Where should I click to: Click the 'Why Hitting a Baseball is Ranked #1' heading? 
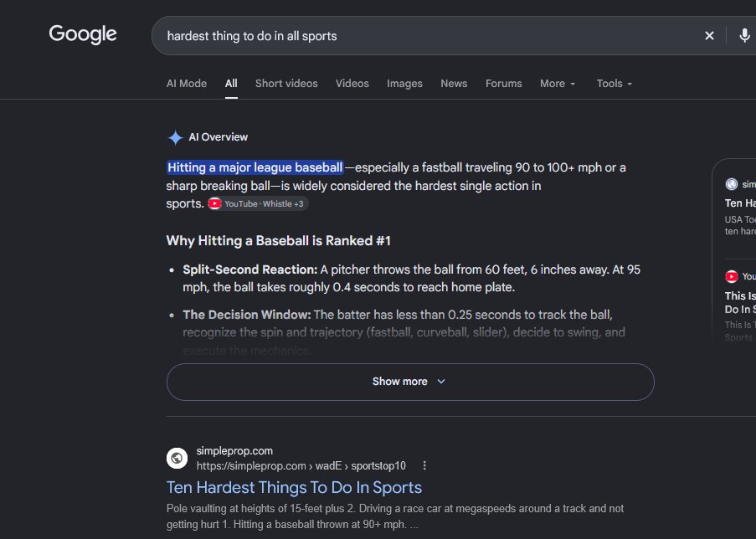point(278,240)
